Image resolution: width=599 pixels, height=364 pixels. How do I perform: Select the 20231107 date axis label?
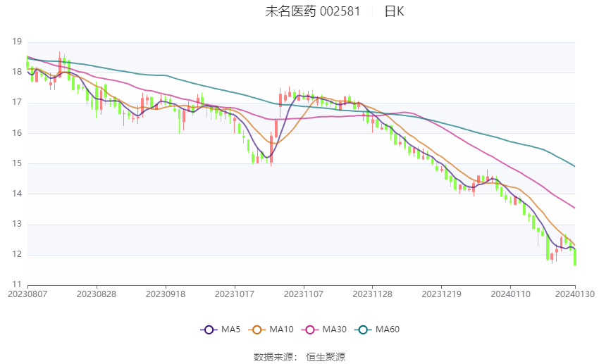tap(304, 294)
